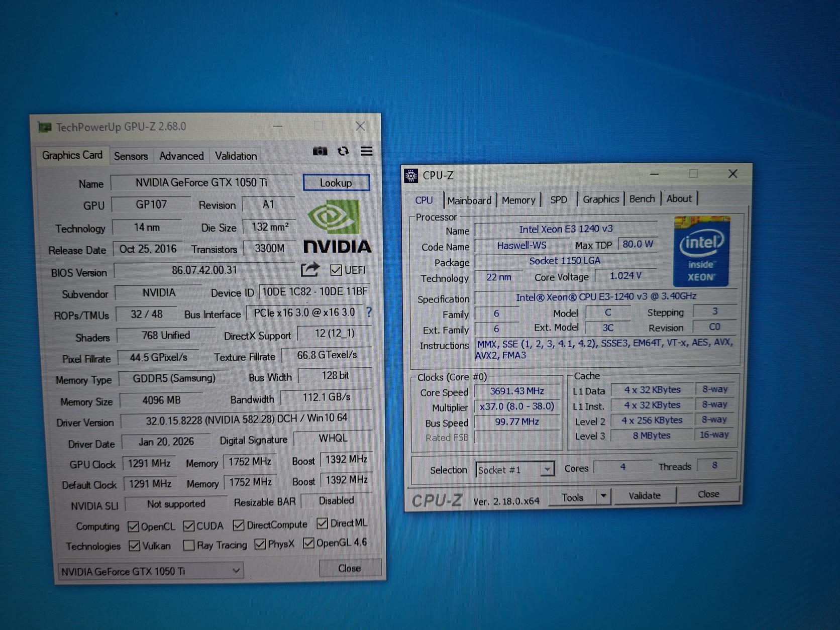Click the Lookup button in GPU-Z

336,183
